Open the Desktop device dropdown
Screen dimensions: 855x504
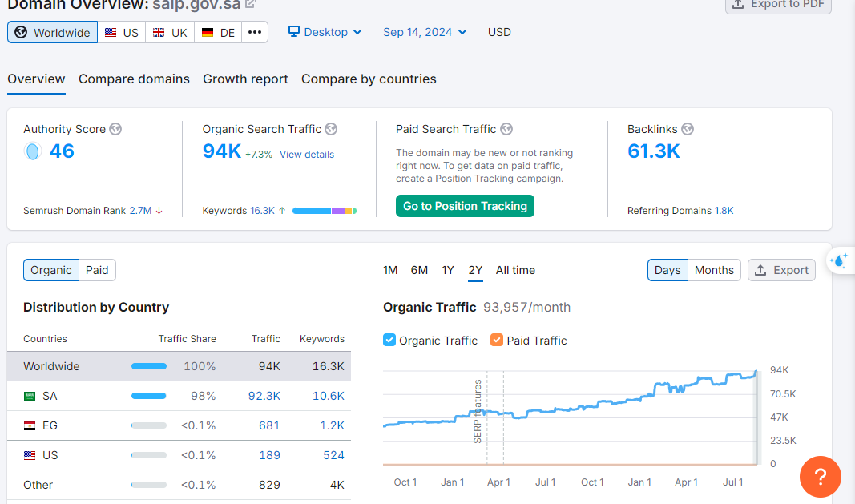tap(325, 32)
